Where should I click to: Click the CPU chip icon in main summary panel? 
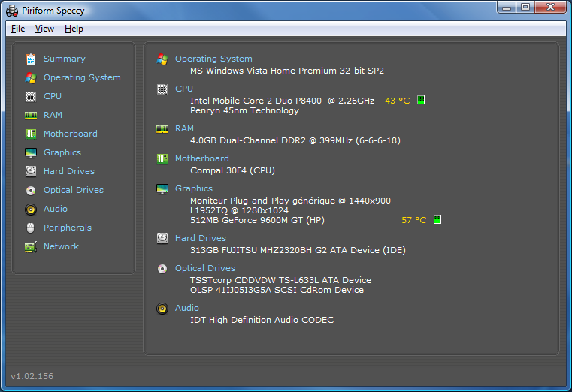[162, 89]
